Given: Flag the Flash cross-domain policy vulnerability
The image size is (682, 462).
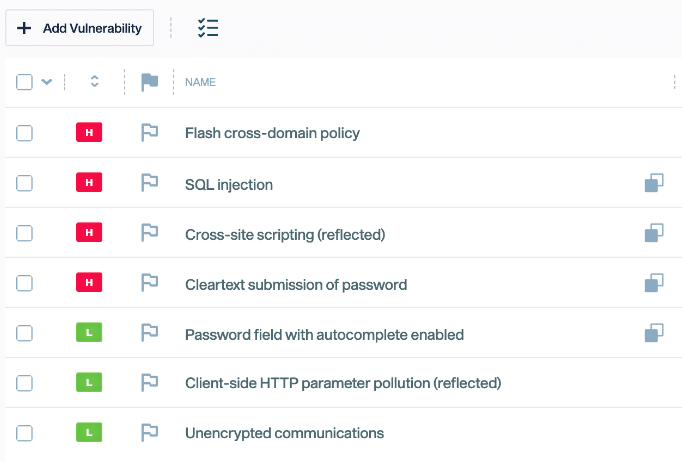Looking at the screenshot, I should [150, 132].
